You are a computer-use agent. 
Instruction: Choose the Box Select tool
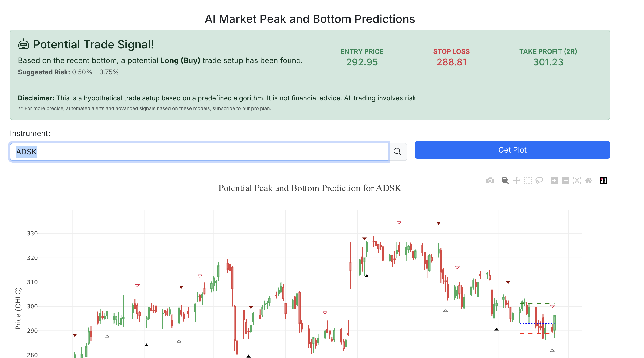click(x=528, y=180)
